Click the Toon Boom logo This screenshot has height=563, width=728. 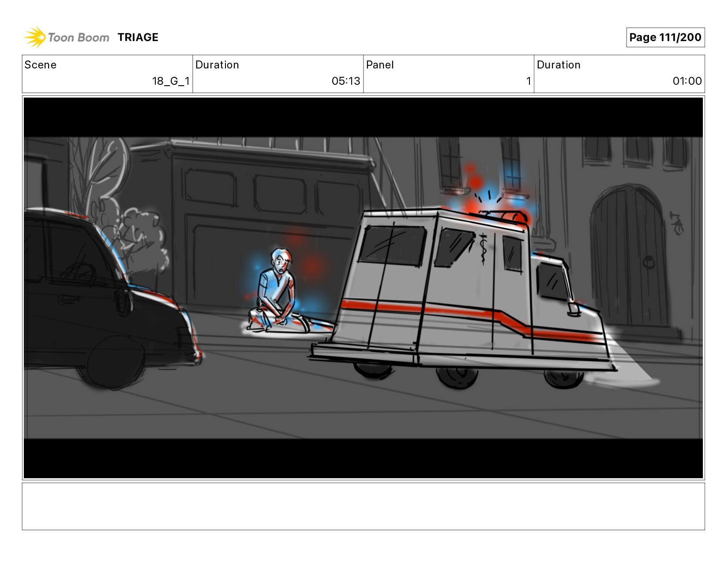[x=66, y=37]
